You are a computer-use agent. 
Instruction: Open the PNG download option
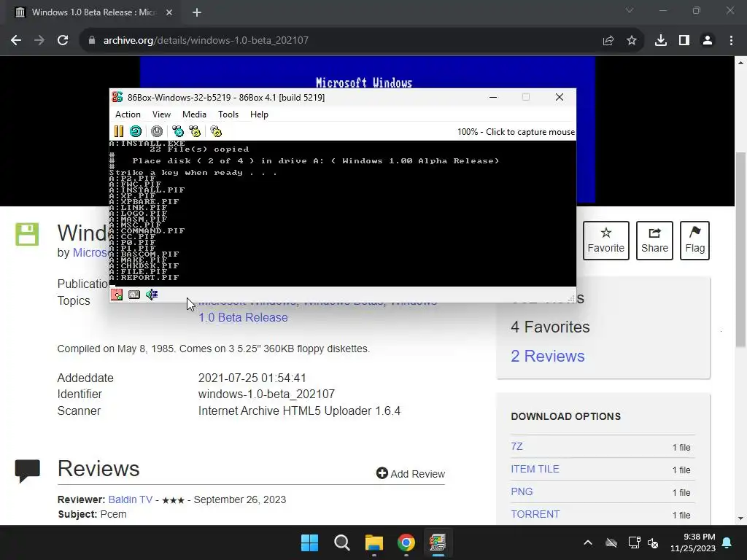tap(522, 491)
